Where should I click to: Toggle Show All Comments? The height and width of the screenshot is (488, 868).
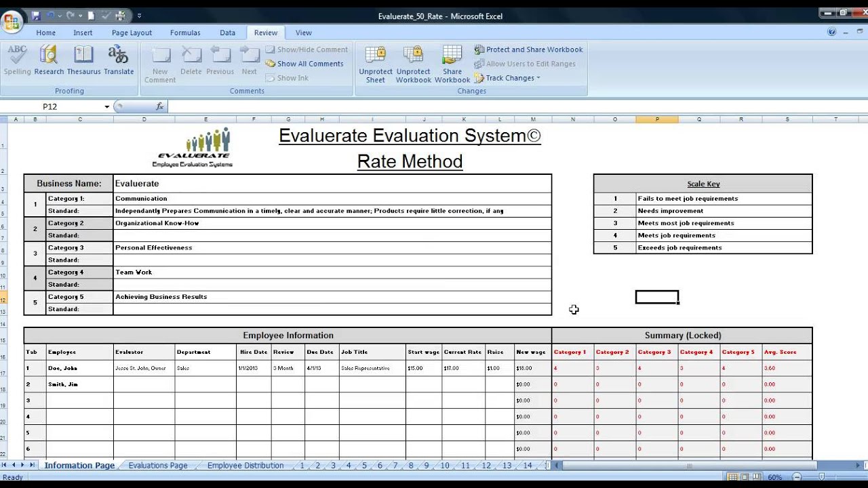pos(304,64)
